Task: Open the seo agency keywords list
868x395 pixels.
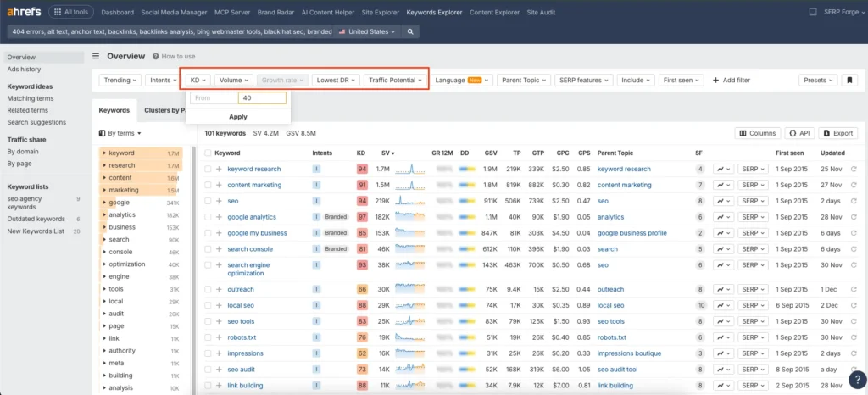Action: [25, 203]
